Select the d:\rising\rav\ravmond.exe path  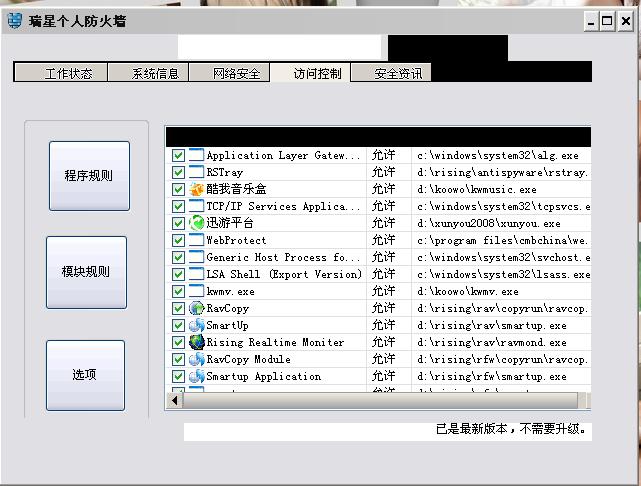[492, 343]
